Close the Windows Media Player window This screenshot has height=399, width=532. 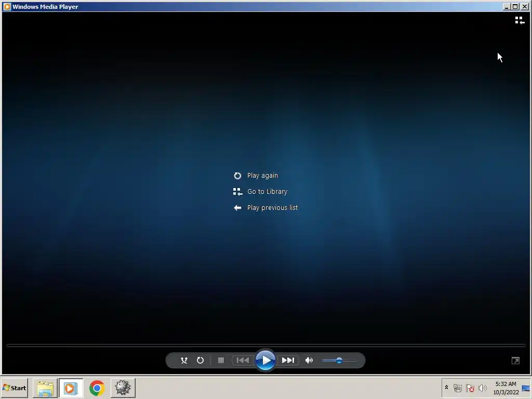(x=524, y=6)
